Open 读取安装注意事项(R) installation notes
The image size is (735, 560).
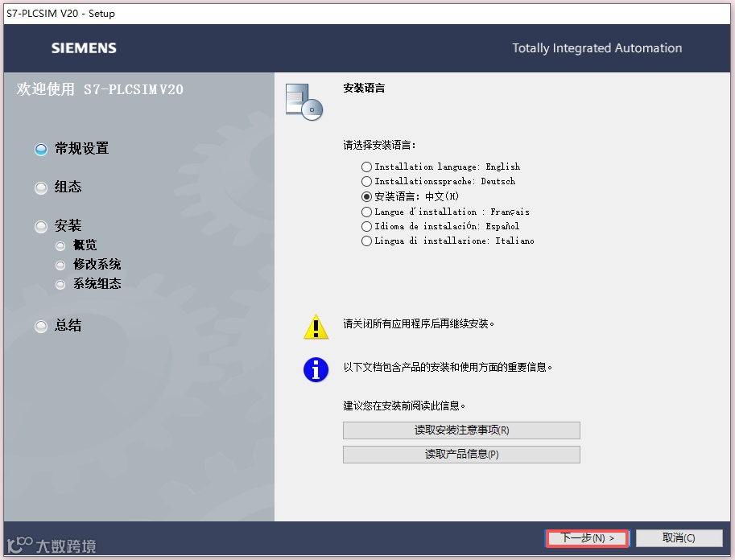(x=461, y=430)
